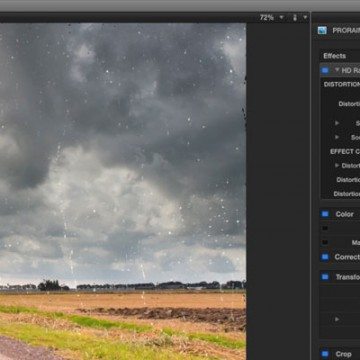Click the uppercase DISTORTION heading
This screenshot has height=360, width=360.
click(x=342, y=84)
